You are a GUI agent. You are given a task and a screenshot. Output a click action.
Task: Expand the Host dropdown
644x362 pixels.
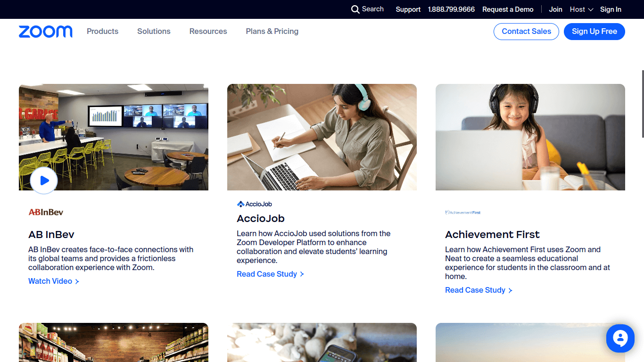coord(581,9)
